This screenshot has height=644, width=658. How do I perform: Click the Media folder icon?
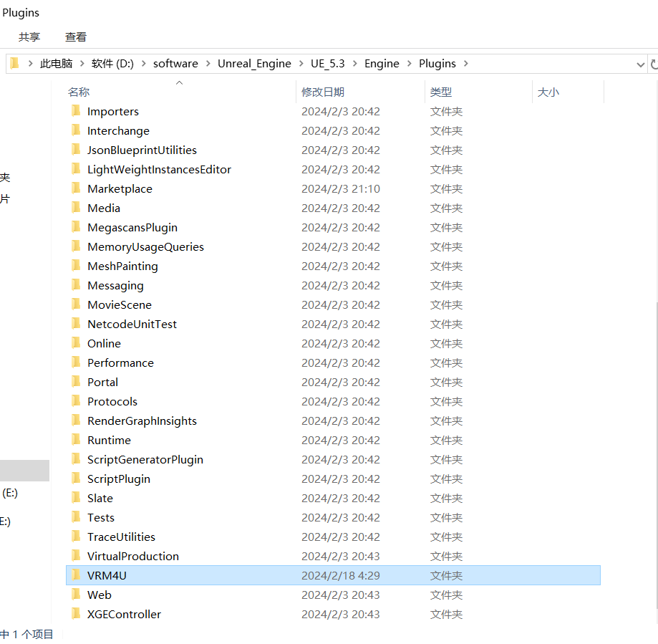76,208
